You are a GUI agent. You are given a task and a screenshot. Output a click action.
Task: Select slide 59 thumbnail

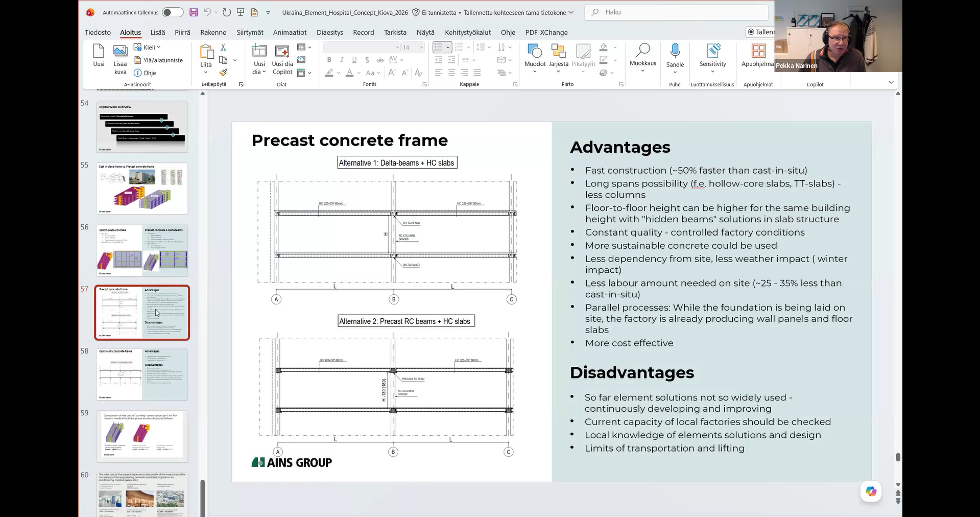point(142,437)
